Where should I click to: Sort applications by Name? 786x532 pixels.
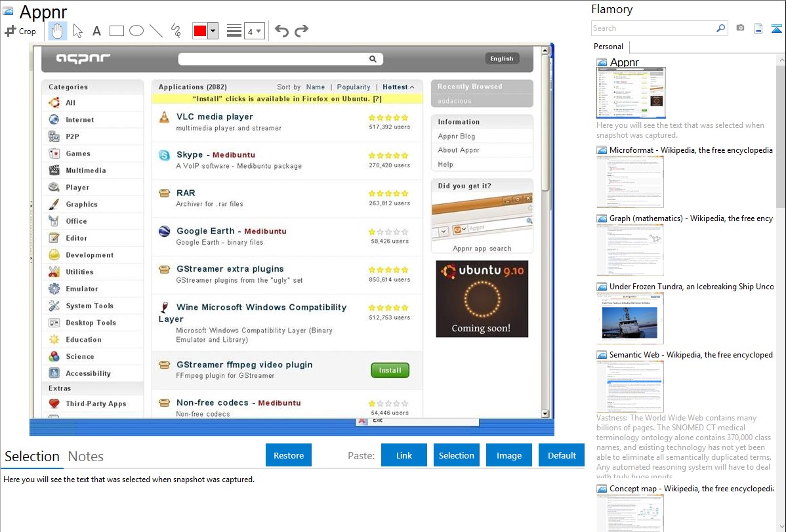pyautogui.click(x=316, y=87)
